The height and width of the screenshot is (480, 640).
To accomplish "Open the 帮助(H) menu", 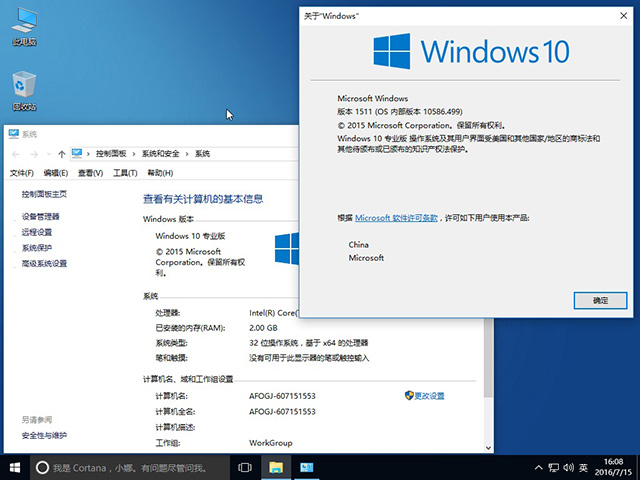I will (x=160, y=173).
